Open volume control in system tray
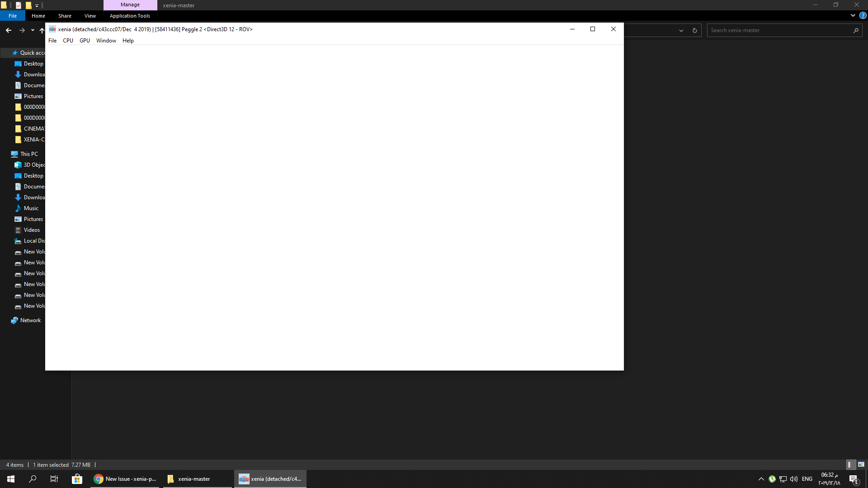The height and width of the screenshot is (488, 868). click(x=794, y=479)
